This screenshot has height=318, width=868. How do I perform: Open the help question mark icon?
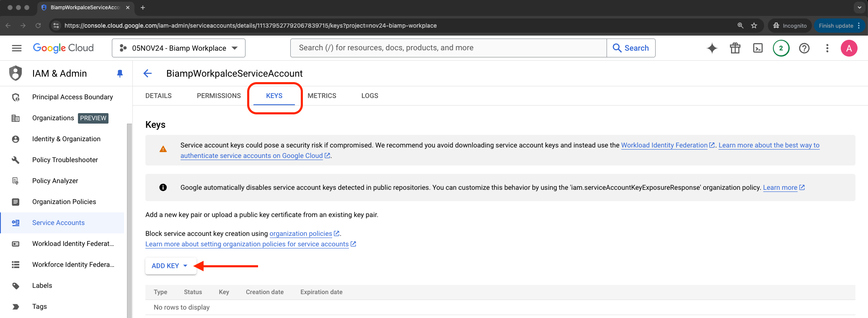(x=804, y=48)
